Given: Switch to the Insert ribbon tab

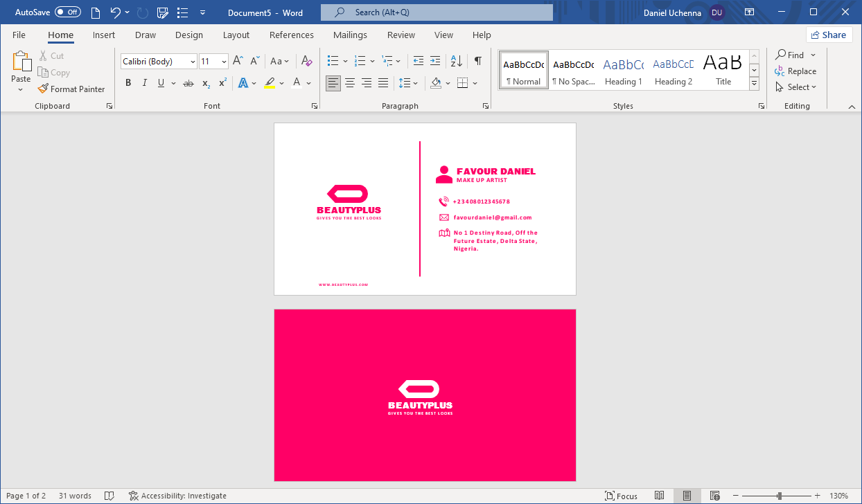Looking at the screenshot, I should point(103,35).
